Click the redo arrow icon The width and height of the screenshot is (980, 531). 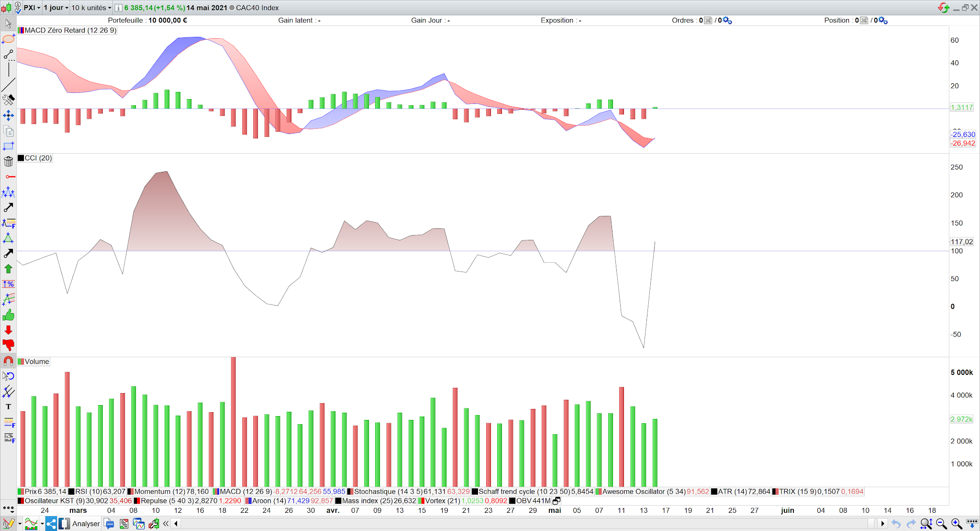pos(911,524)
